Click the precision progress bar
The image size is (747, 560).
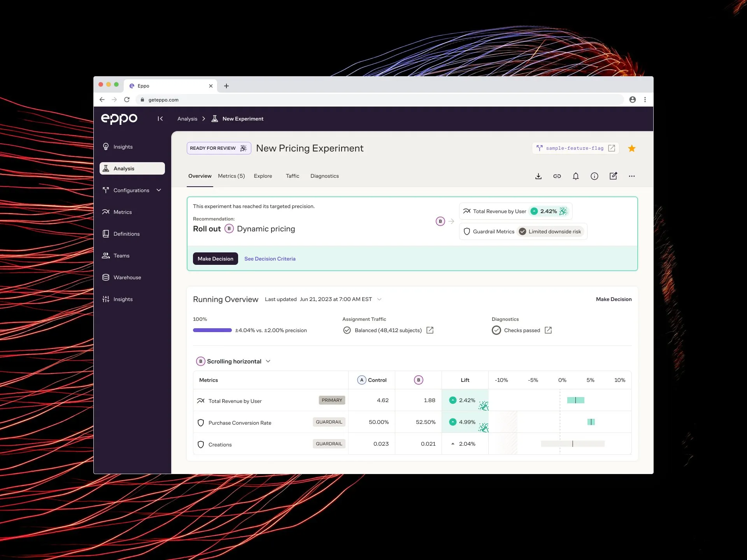click(212, 330)
